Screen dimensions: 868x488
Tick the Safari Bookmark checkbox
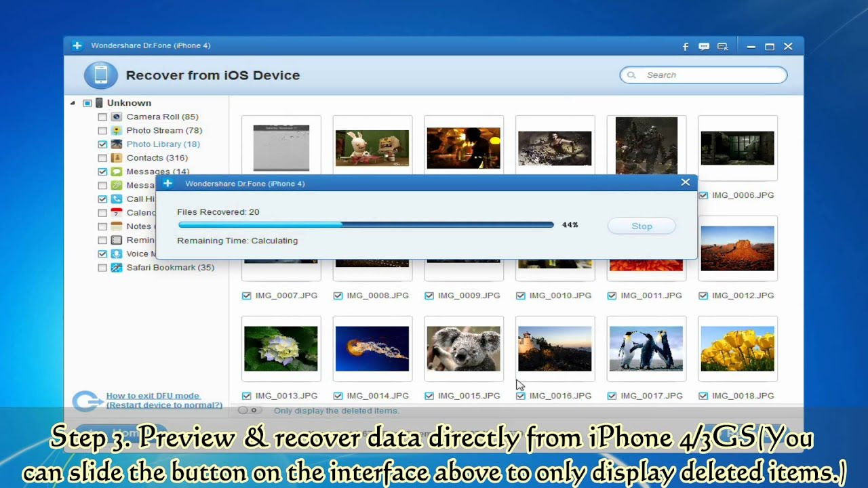click(x=102, y=268)
